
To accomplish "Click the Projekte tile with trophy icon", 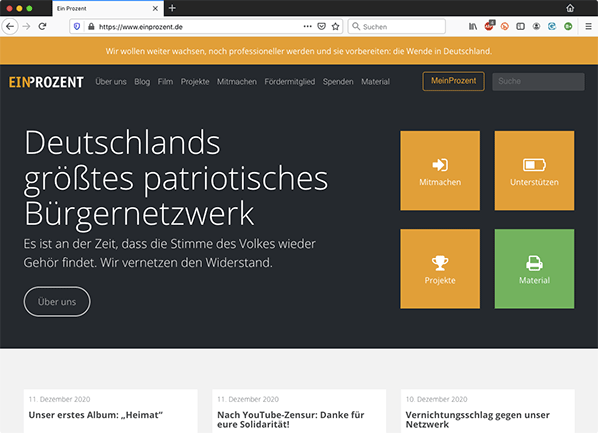I will pyautogui.click(x=440, y=269).
